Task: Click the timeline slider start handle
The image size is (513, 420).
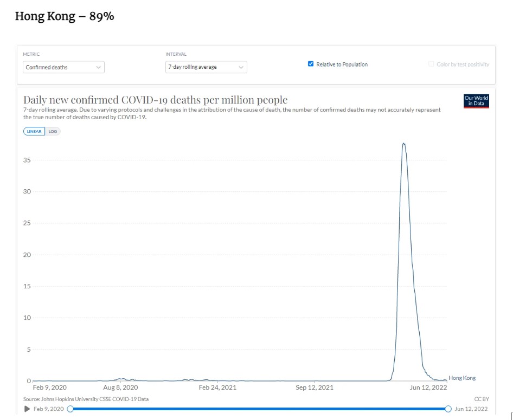Action: pos(70,409)
